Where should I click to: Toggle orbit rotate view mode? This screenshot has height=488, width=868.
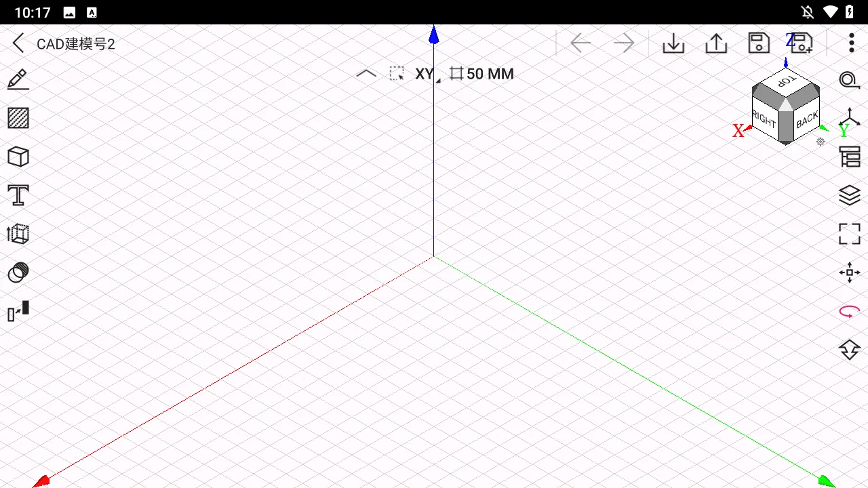[849, 312]
